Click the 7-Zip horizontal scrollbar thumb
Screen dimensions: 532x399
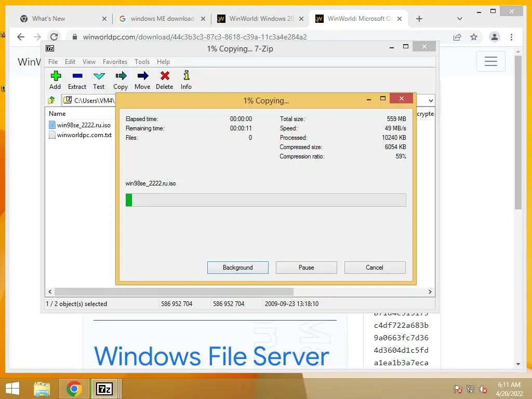tap(174, 292)
